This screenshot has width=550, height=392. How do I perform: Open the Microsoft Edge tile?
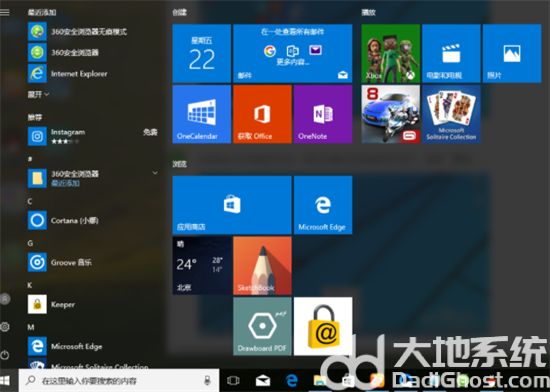(x=323, y=205)
